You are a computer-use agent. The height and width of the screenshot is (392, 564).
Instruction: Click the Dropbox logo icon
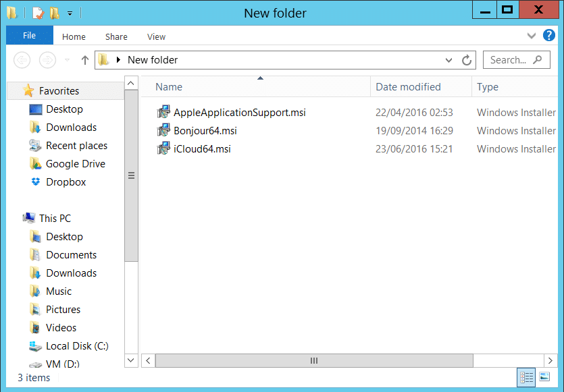[x=35, y=181]
